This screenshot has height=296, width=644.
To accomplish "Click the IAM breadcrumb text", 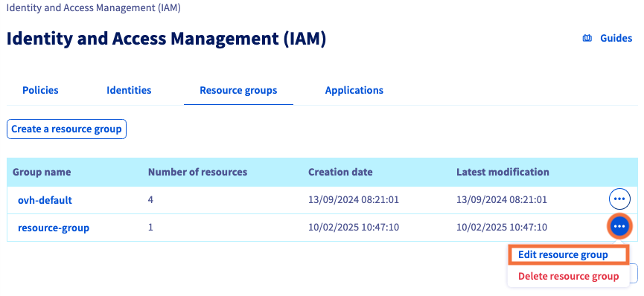I will pos(93,7).
